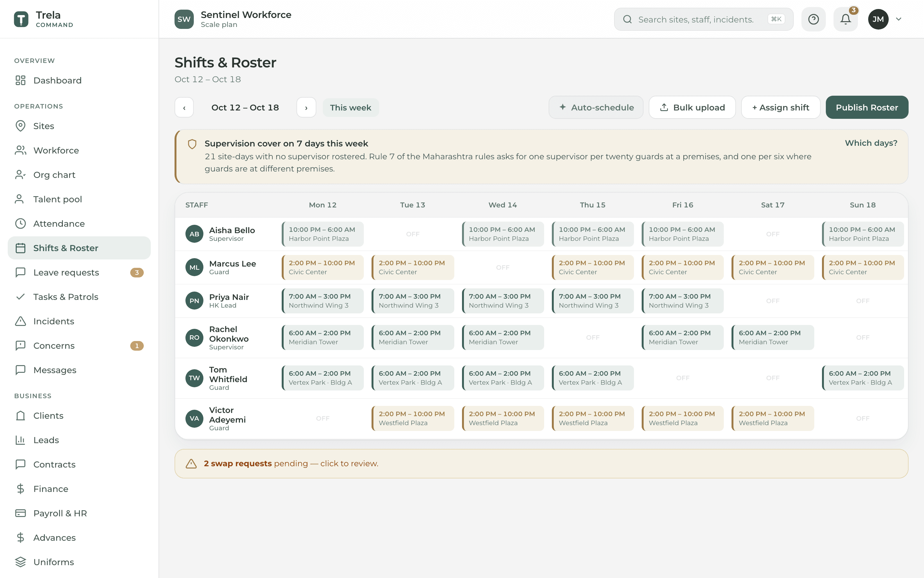Click the supervision shield alert icon
924x578 pixels.
[x=192, y=144]
